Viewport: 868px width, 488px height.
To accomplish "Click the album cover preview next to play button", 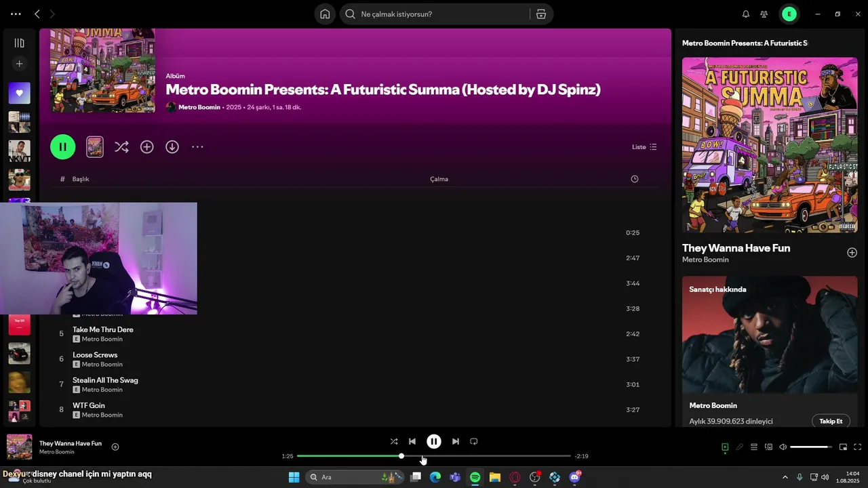I will (95, 146).
